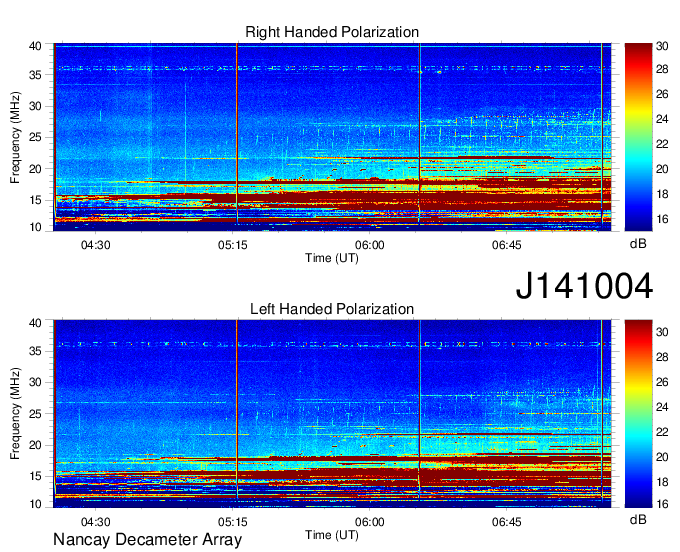This screenshot has height=552, width=680.
Task: Click the 25 MHz tick label on bottom plot
Action: click(x=35, y=414)
